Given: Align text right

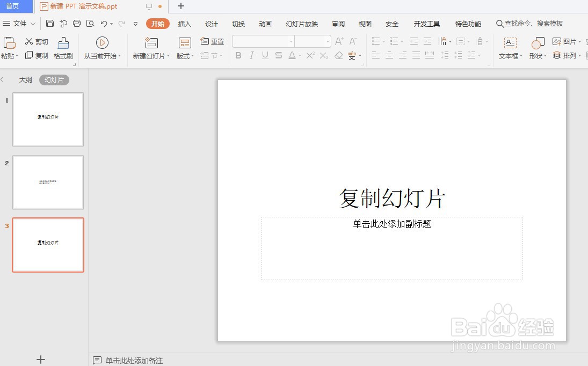Looking at the screenshot, I should 403,55.
